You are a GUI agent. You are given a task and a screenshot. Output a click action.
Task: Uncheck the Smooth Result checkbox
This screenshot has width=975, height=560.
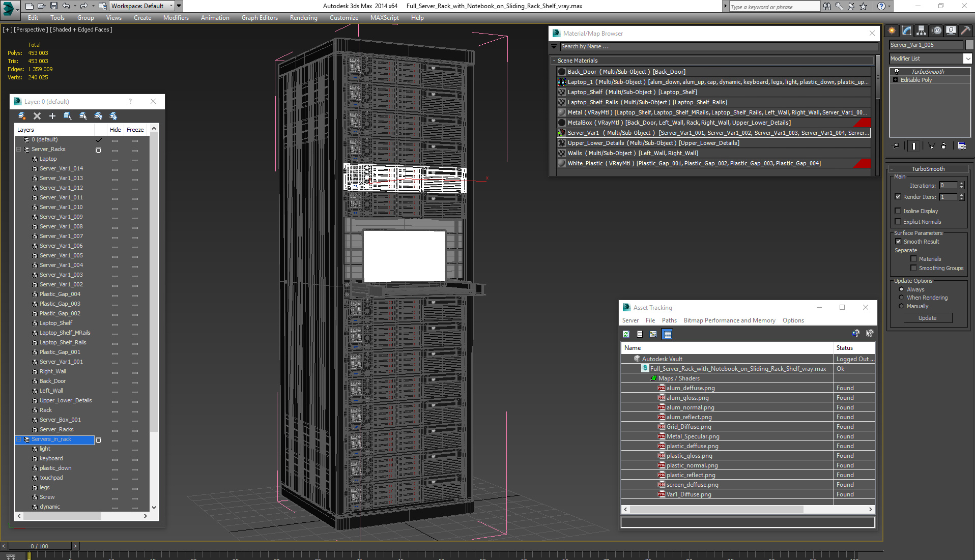point(899,241)
